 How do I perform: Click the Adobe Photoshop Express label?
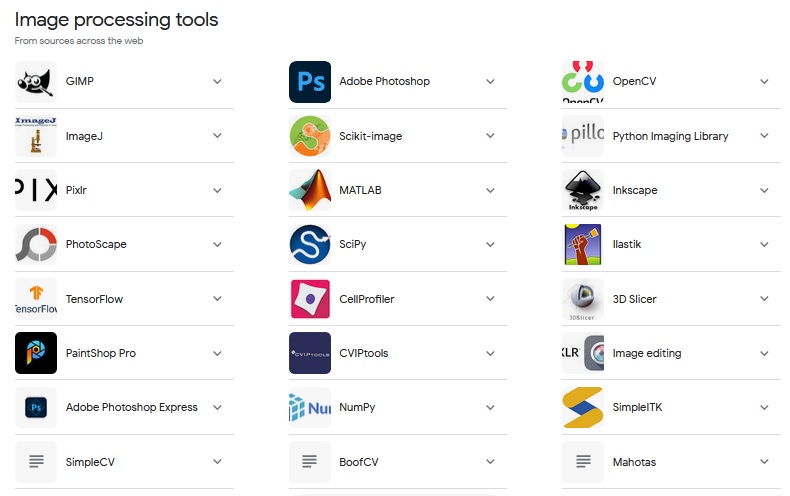point(132,407)
